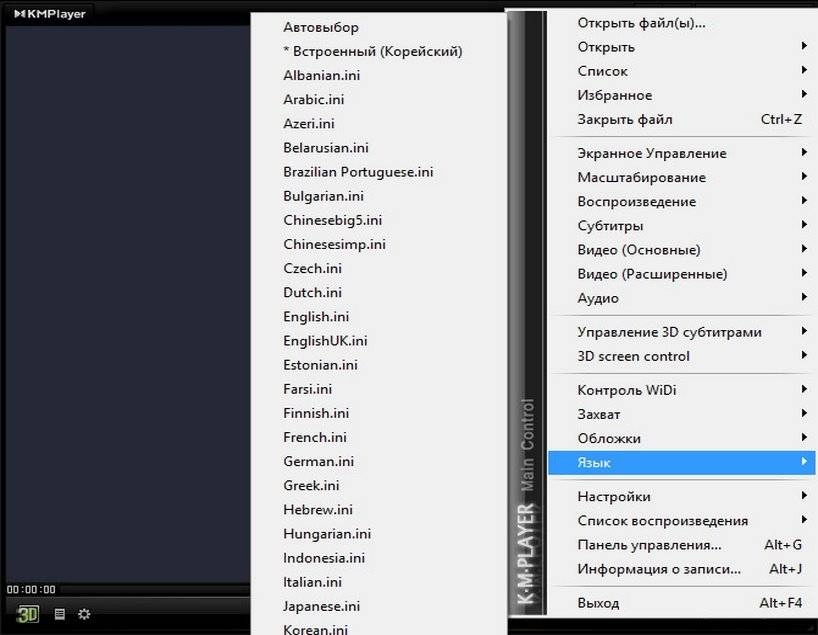This screenshot has height=635, width=818.
Task: Select Farsi.ini language file
Action: [x=379, y=389]
